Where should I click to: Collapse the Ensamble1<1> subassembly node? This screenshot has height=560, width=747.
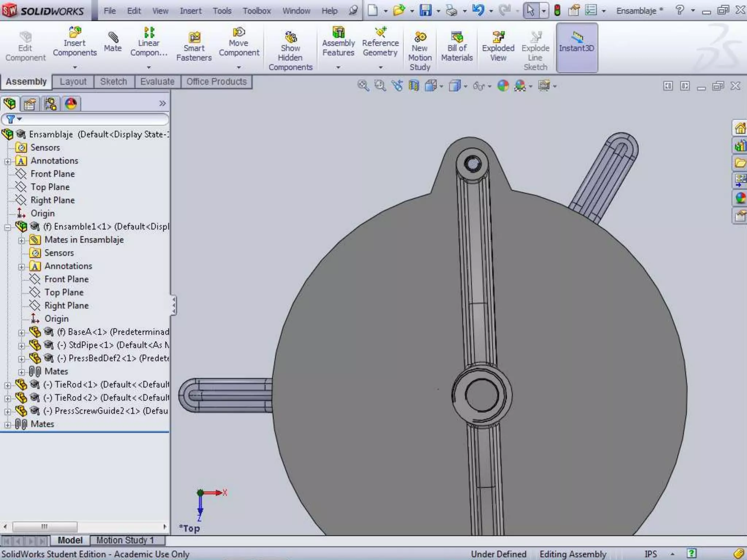(x=7, y=227)
